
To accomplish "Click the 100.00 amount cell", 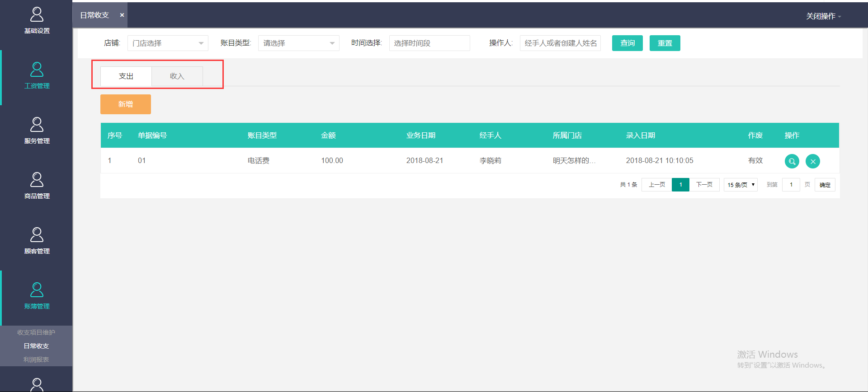I will (332, 161).
